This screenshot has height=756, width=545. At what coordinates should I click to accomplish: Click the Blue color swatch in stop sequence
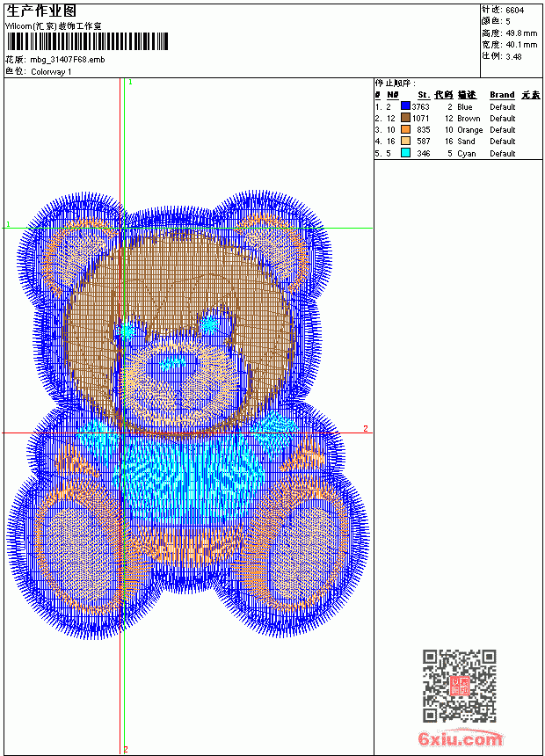coord(405,106)
